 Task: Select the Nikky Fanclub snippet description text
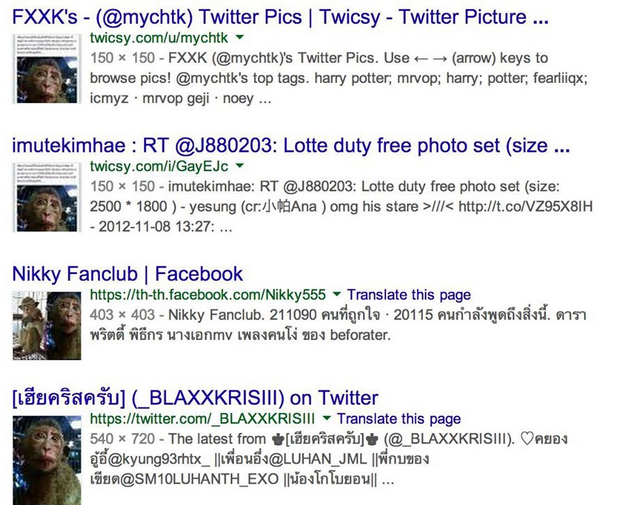pos(338,325)
